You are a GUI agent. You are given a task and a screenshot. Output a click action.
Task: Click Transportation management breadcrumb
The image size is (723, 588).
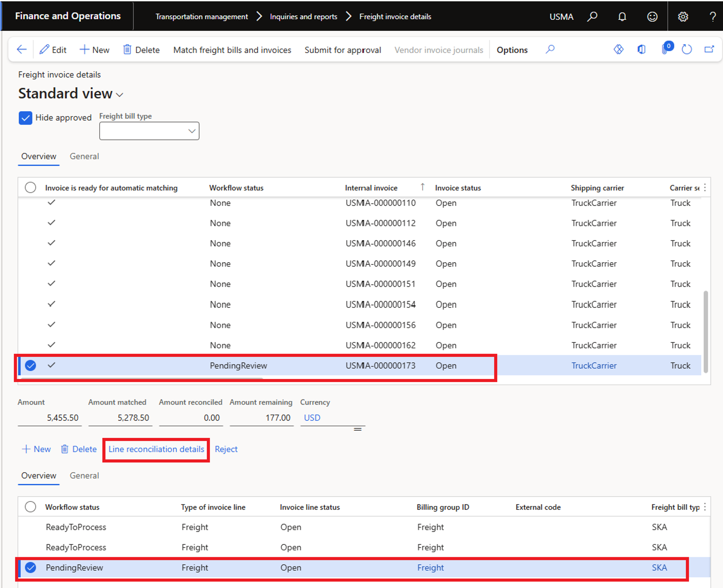pos(202,17)
